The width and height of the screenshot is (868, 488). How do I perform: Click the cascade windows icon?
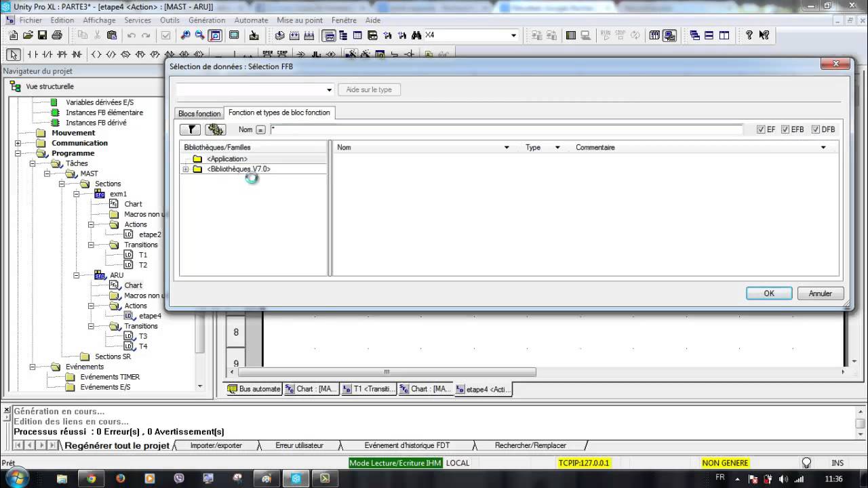point(695,35)
